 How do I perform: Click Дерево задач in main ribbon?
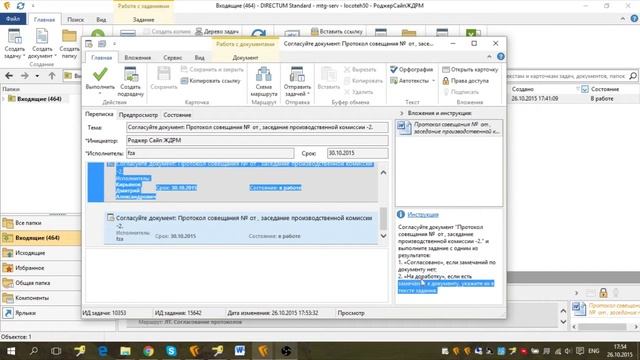[x=217, y=31]
